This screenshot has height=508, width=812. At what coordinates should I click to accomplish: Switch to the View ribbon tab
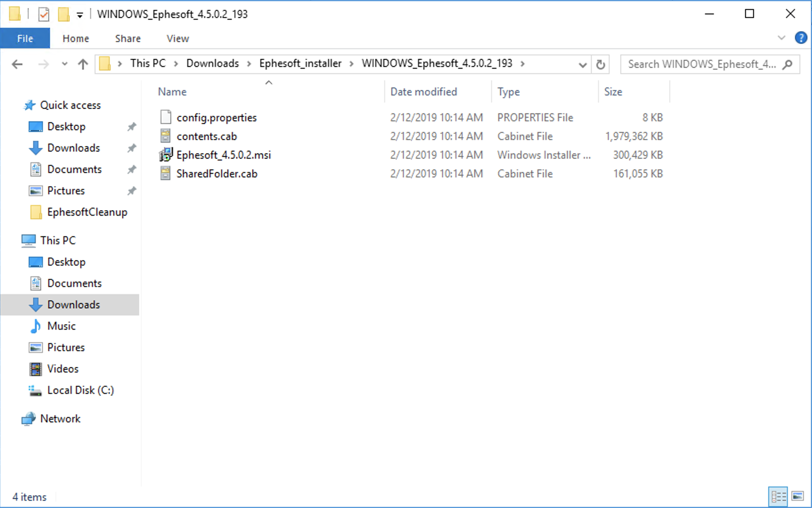point(178,38)
